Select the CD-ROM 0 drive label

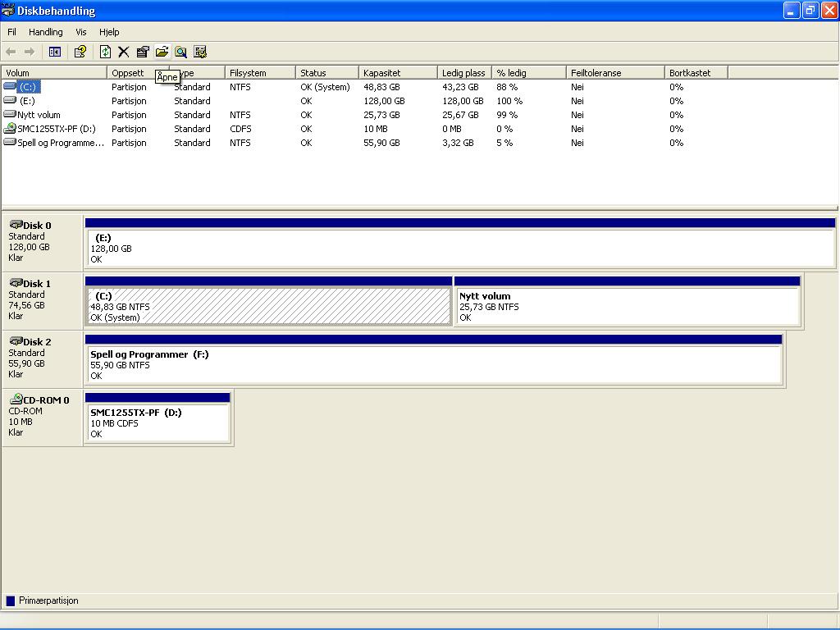[43, 416]
